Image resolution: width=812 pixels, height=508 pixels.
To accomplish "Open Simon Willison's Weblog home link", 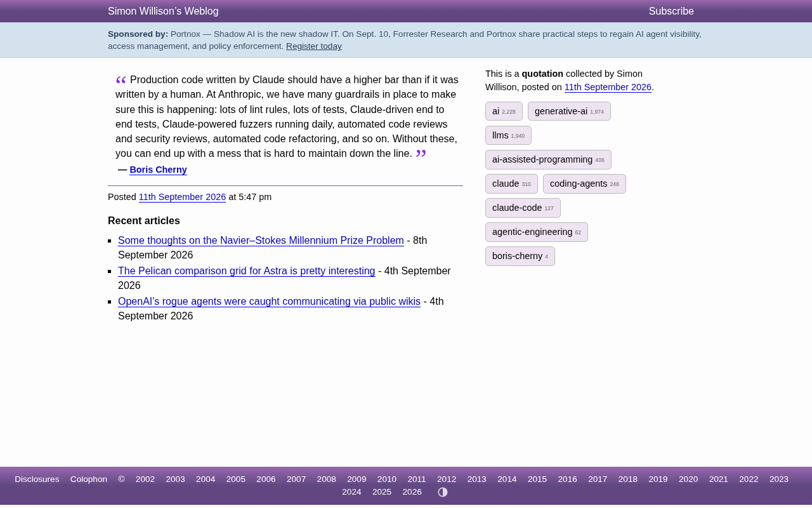I will (x=163, y=11).
